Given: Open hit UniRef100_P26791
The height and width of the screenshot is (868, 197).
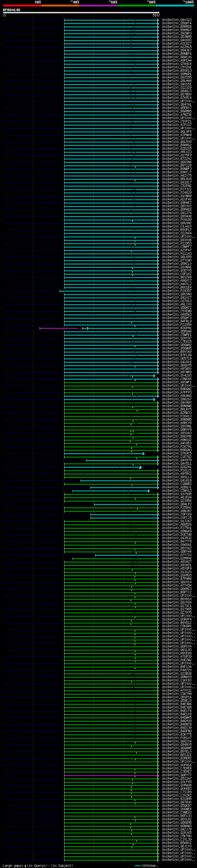Looking at the screenshot, I should coord(177,447).
